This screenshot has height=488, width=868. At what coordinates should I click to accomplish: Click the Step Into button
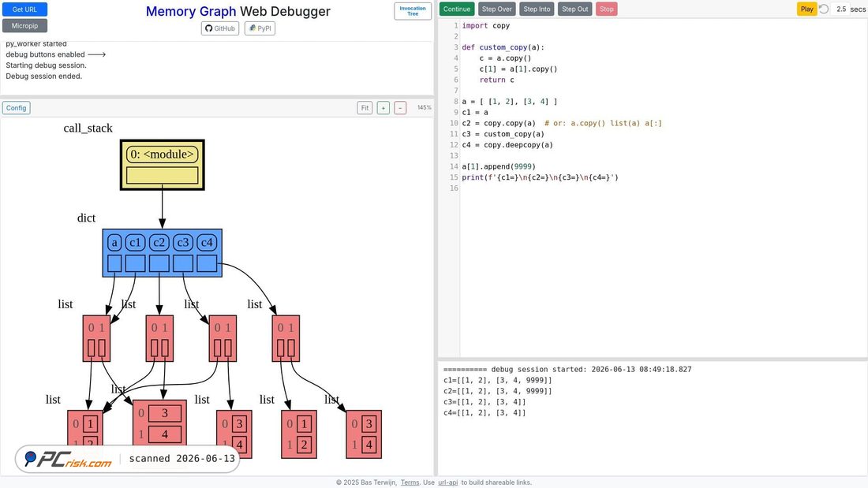(x=537, y=9)
